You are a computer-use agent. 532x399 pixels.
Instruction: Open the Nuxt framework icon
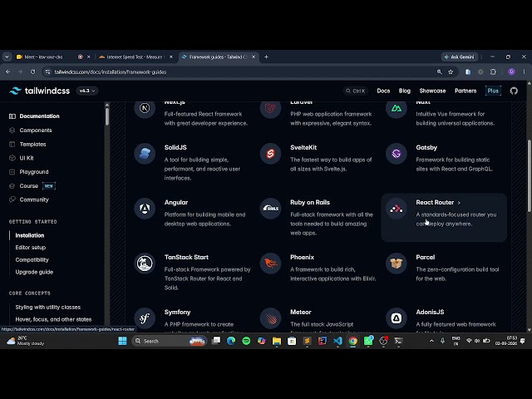pos(397,109)
